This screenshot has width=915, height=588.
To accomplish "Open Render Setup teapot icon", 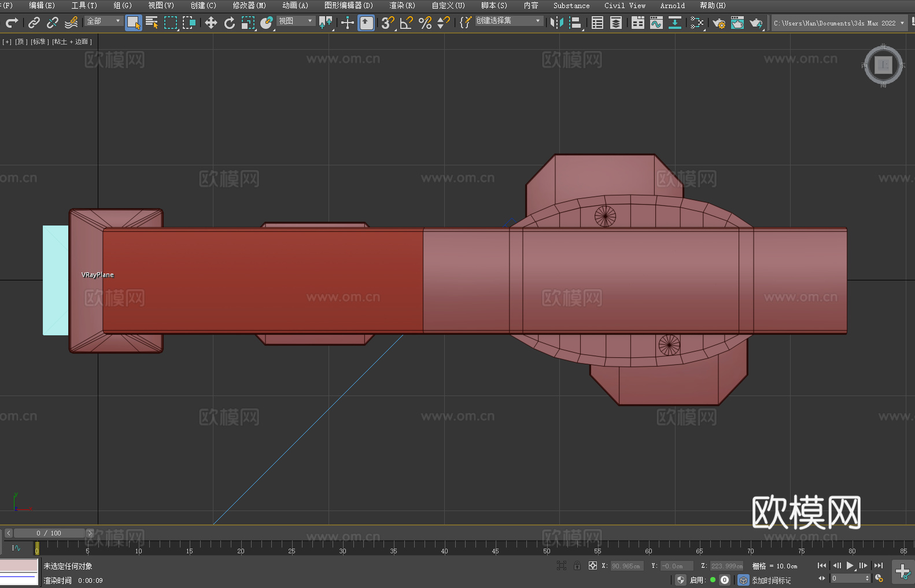I will click(x=718, y=23).
